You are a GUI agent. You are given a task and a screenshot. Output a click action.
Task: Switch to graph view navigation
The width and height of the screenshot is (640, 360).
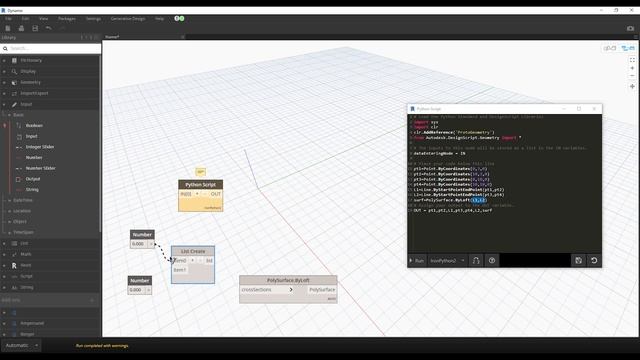(628, 48)
